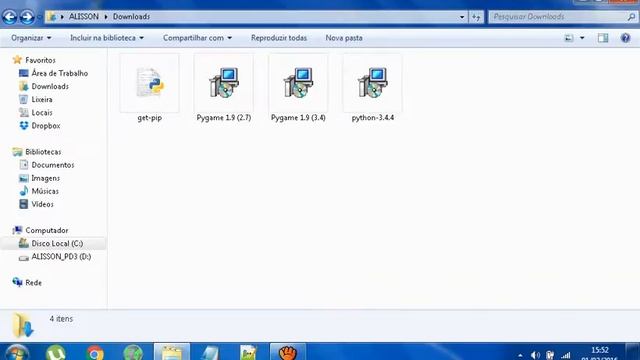The height and width of the screenshot is (360, 640).
Task: Click Nova pasta button
Action: tap(344, 38)
